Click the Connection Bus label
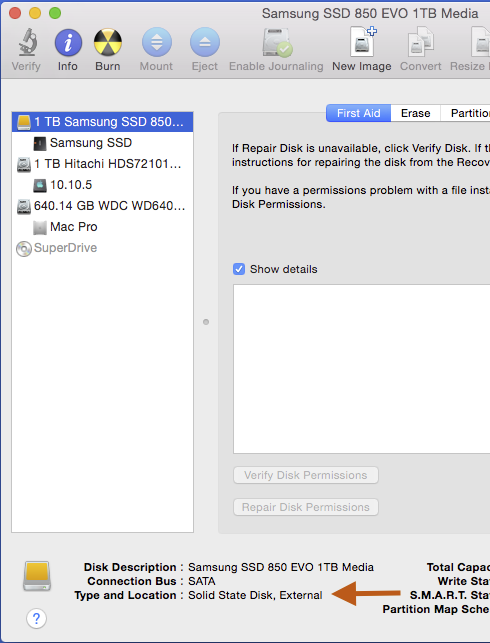 [132, 581]
